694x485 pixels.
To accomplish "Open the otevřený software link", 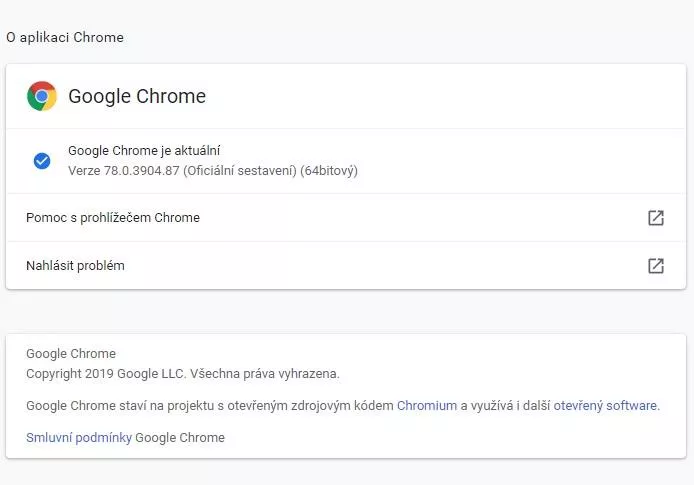I will (606, 405).
